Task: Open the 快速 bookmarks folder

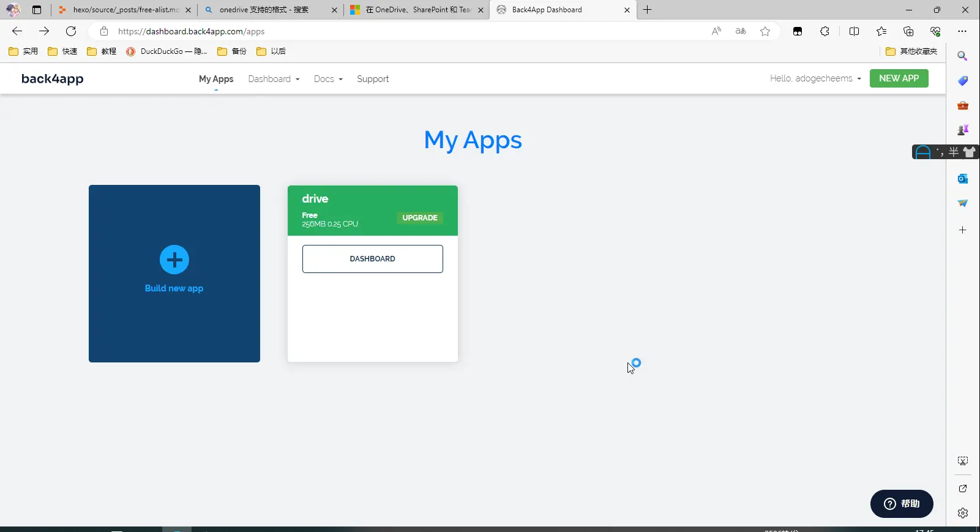Action: coord(62,51)
